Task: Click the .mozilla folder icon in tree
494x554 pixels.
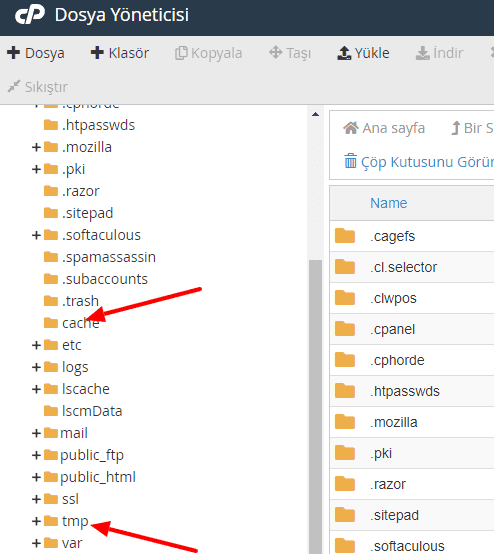Action: click(x=51, y=147)
